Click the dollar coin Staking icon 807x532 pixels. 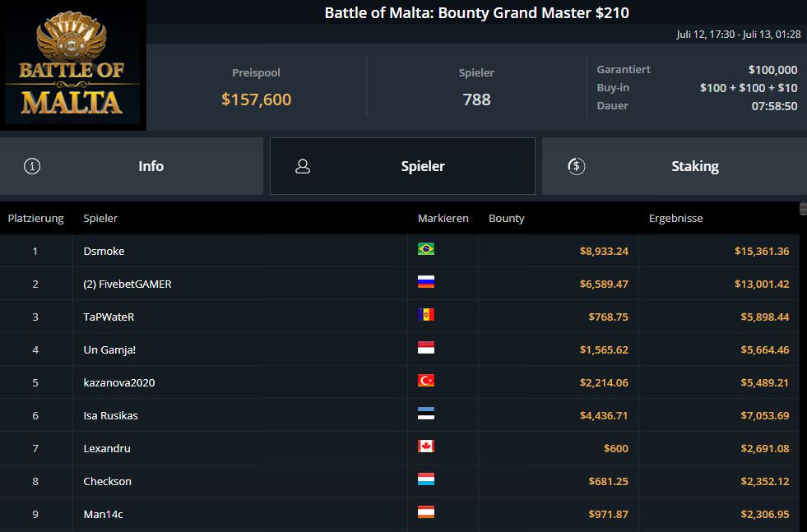[577, 166]
